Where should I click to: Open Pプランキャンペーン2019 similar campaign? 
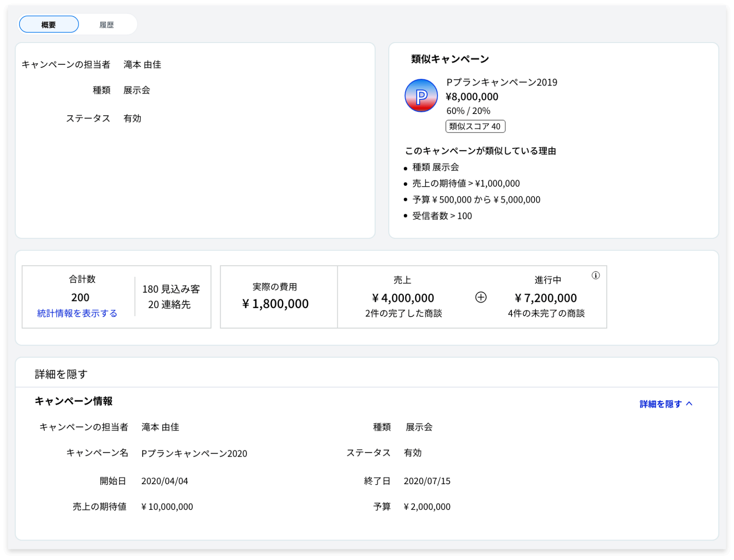pyautogui.click(x=502, y=82)
